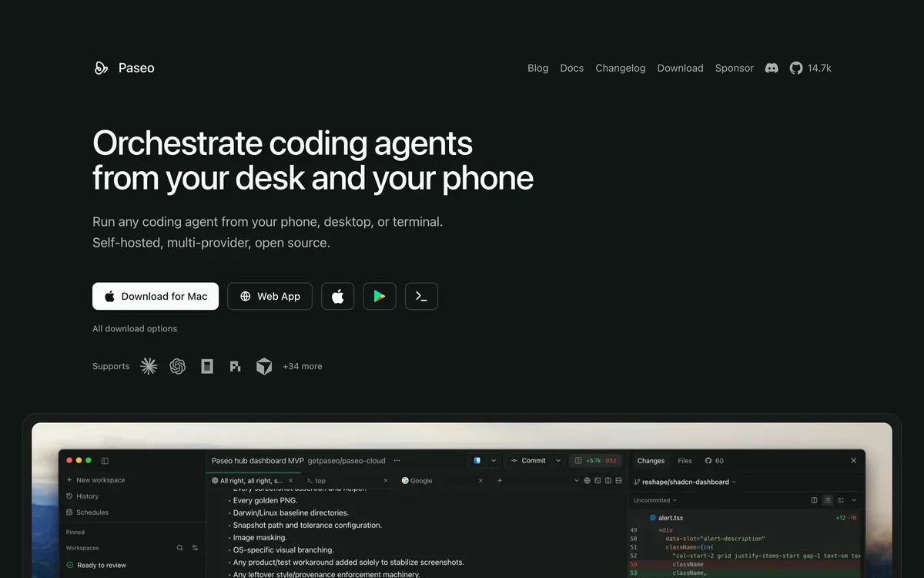
Task: Open History in the sidebar
Action: pyautogui.click(x=82, y=496)
